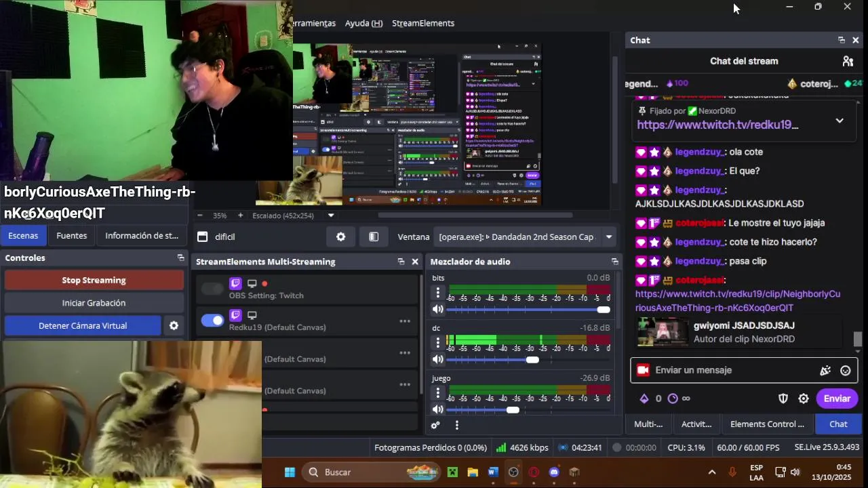Open bits balance icon below chat input
Image resolution: width=868 pixels, height=488 pixels.
coord(644,399)
